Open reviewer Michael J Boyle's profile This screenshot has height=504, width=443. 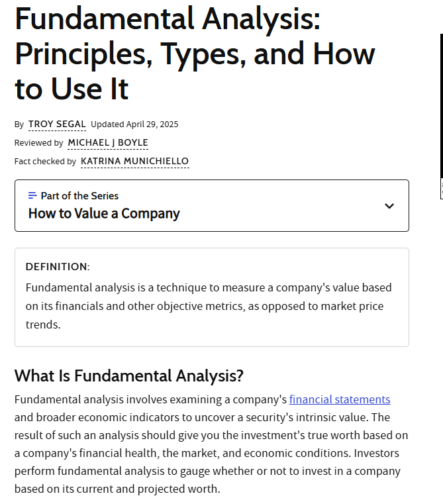point(108,142)
